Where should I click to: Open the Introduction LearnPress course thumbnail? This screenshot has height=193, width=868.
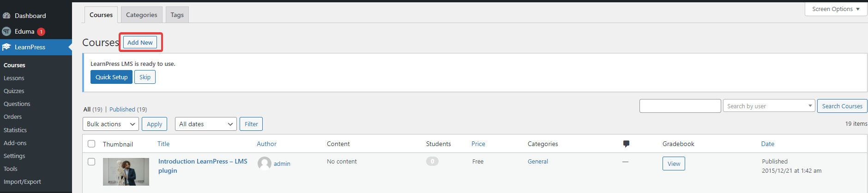[126, 172]
